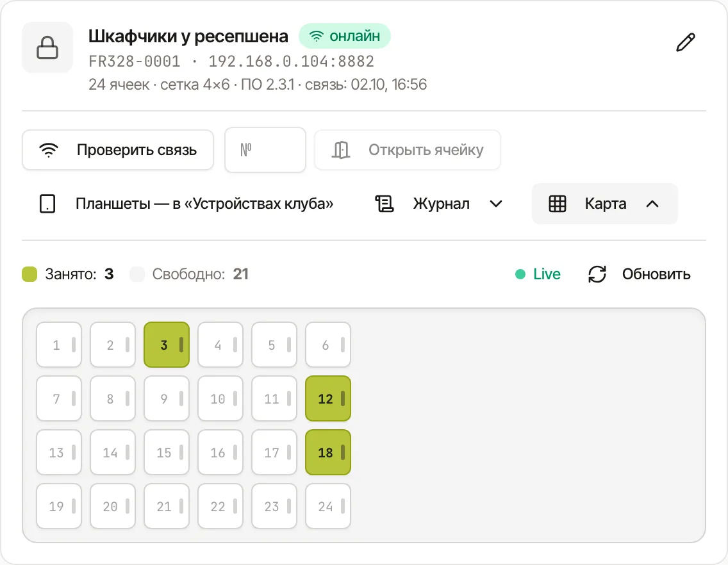Click the grid map icon

coord(557,204)
